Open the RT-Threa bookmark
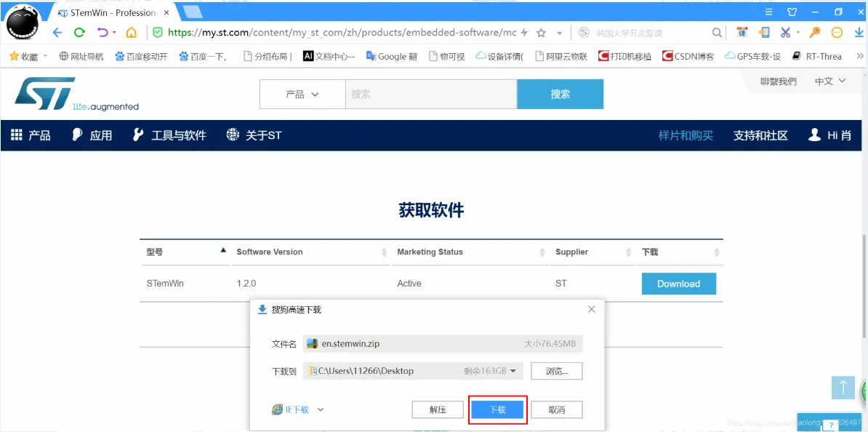Screen dimensions: 868x432 click(817, 57)
